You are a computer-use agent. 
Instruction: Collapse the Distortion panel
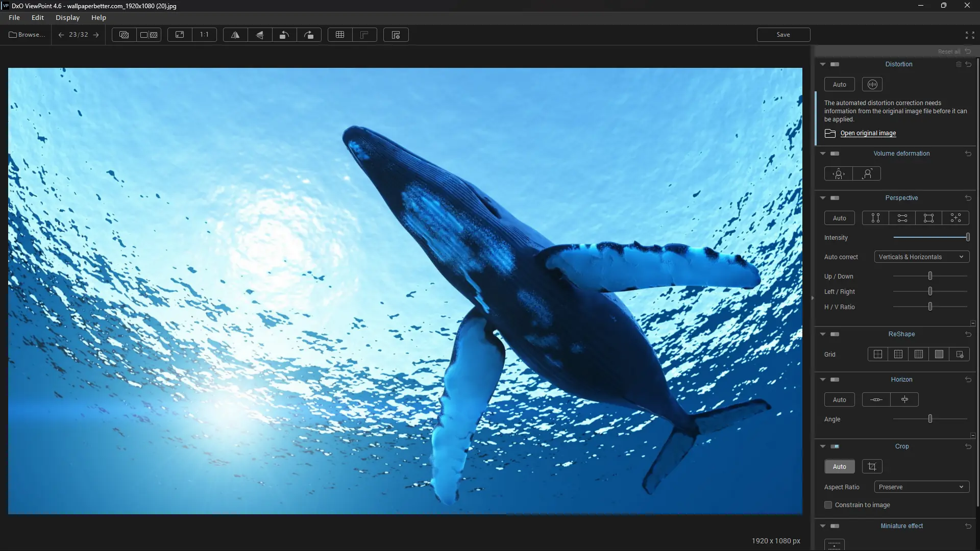click(x=823, y=64)
